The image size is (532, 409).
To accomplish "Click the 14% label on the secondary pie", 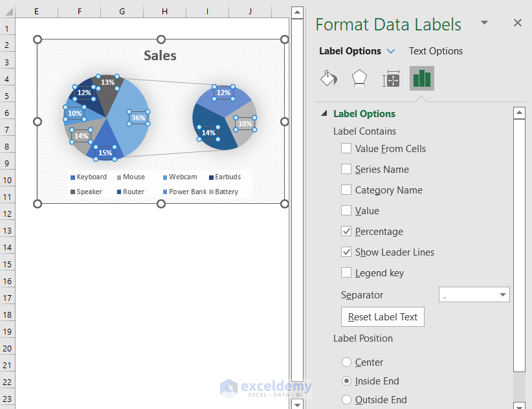I will (x=208, y=133).
